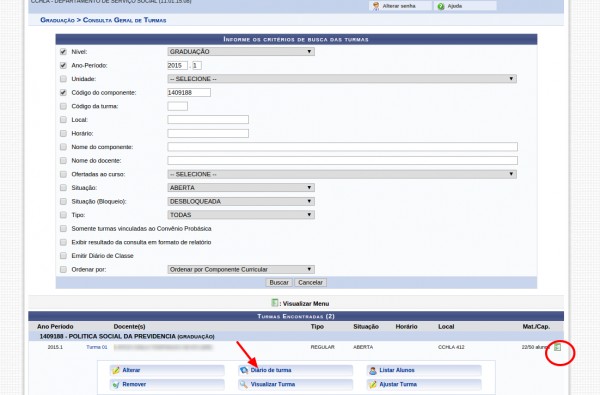The width and height of the screenshot is (600, 395).
Task: Click the Código da turma input field
Action: click(x=178, y=106)
